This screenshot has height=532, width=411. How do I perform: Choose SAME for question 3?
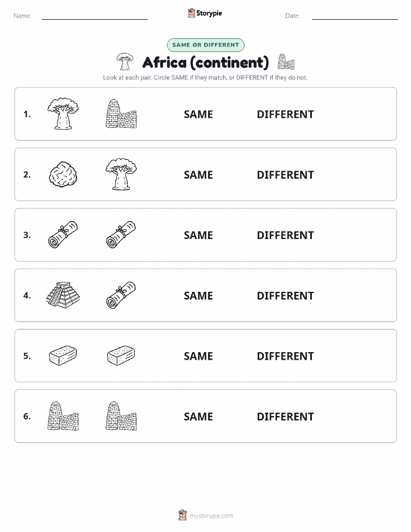(x=198, y=235)
